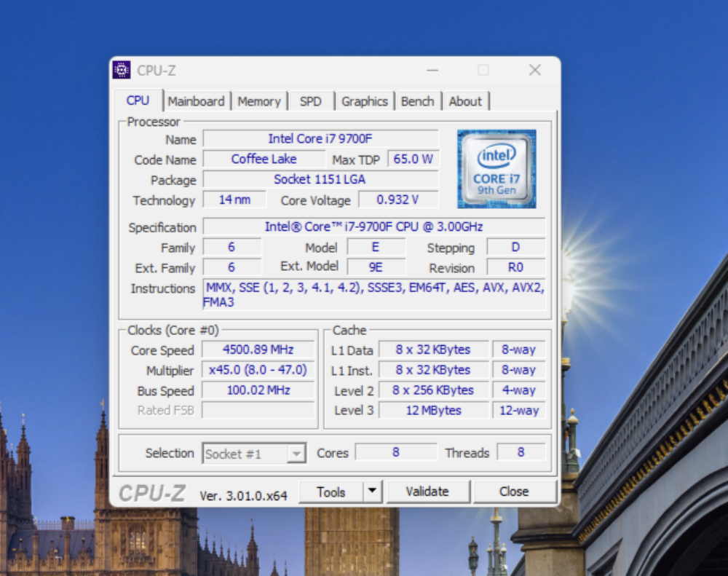728x576 pixels.
Task: Click the Validate button
Action: (427, 492)
